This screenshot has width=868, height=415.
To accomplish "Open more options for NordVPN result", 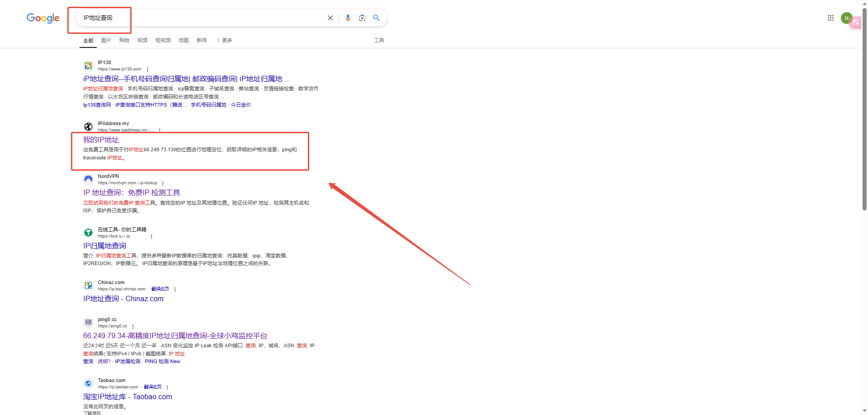I will click(x=163, y=183).
